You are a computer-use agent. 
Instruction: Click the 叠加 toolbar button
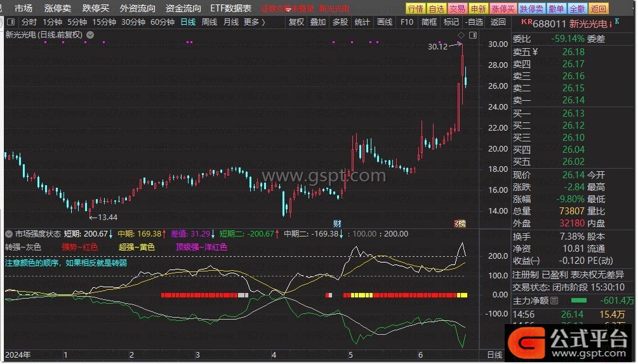pyautogui.click(x=318, y=22)
